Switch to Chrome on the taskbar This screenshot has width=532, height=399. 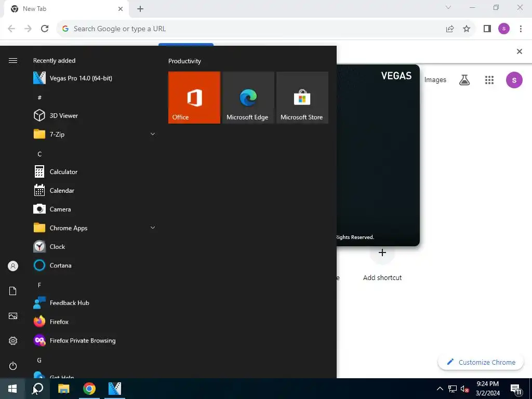(89, 389)
